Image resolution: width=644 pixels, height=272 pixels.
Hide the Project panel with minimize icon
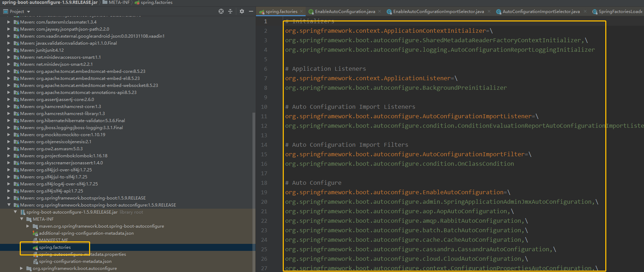point(251,11)
